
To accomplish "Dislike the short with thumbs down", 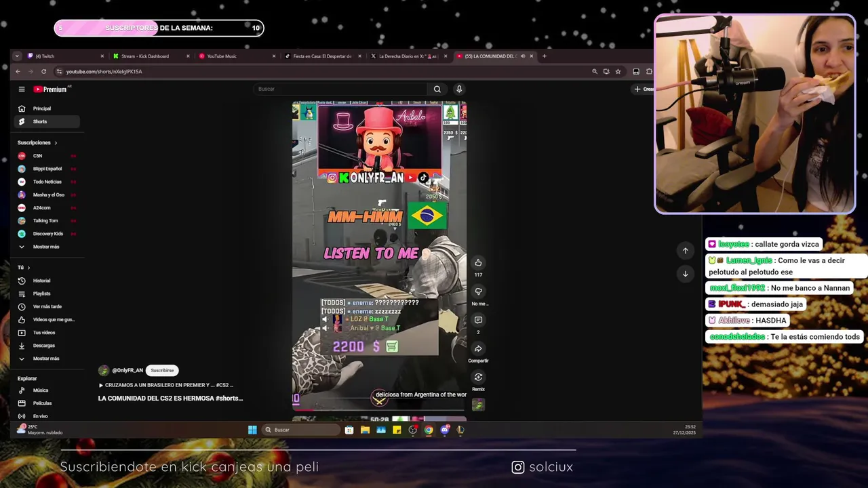I will click(x=478, y=291).
